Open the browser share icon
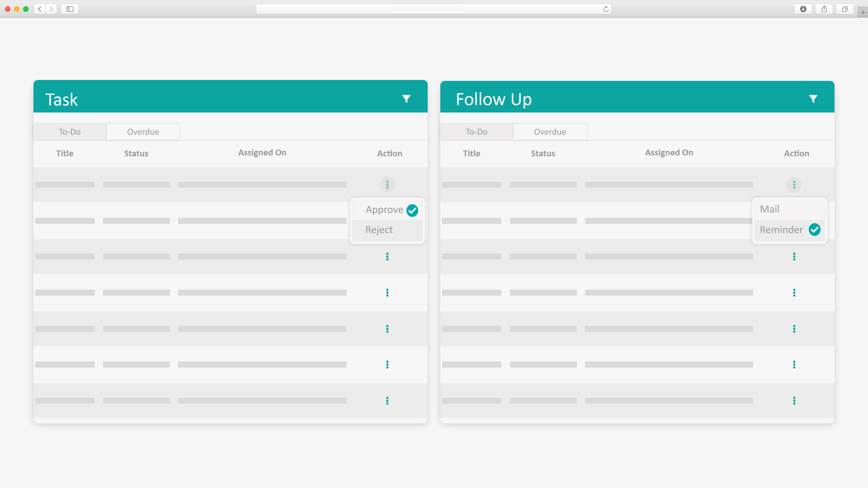This screenshot has width=868, height=488. coord(824,9)
